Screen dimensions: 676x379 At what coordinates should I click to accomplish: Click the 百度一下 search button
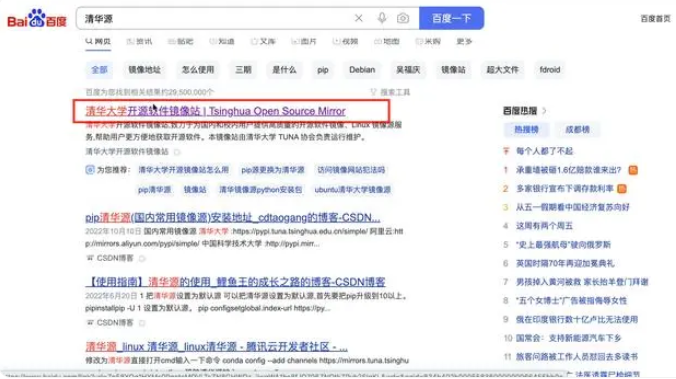coord(451,18)
